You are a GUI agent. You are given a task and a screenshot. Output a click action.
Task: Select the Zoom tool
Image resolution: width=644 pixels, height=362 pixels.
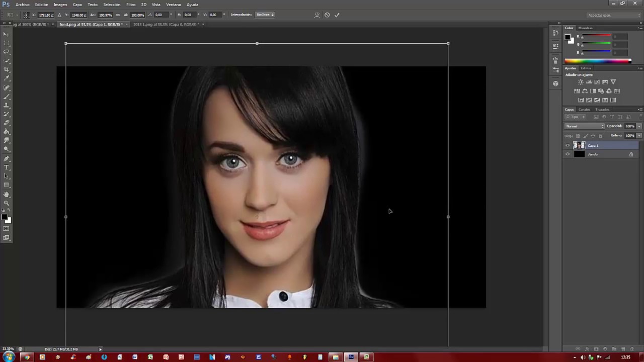pyautogui.click(x=7, y=203)
